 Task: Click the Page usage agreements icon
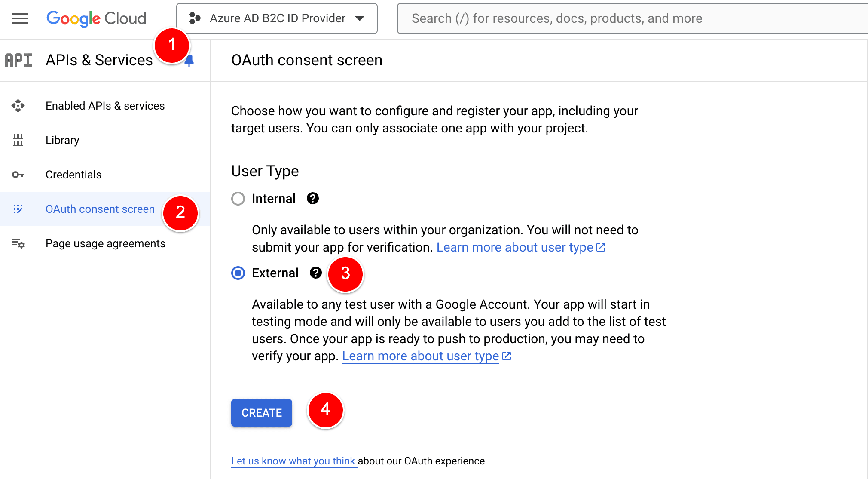(18, 243)
